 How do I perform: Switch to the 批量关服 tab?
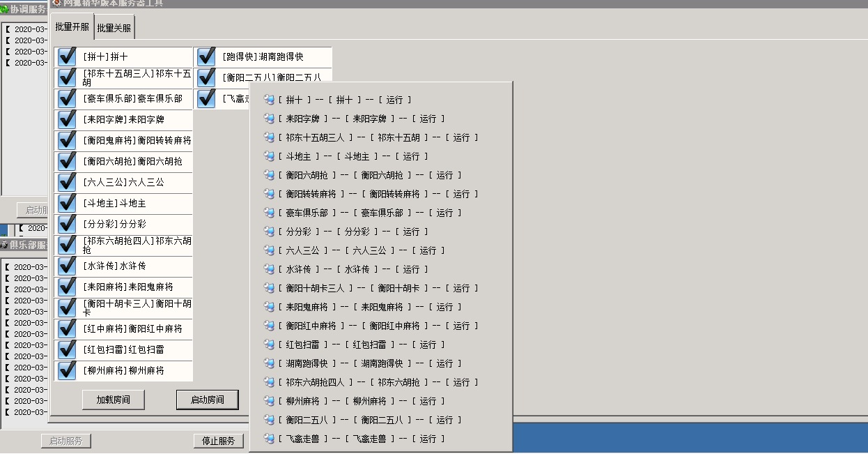pyautogui.click(x=114, y=29)
